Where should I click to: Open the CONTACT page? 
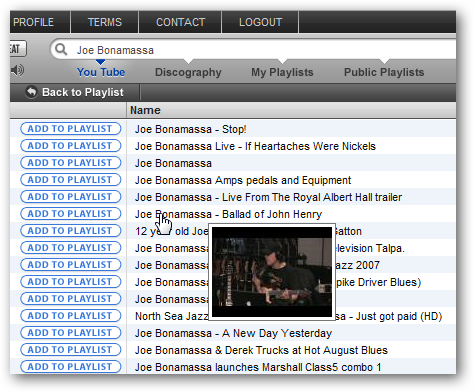tap(180, 22)
